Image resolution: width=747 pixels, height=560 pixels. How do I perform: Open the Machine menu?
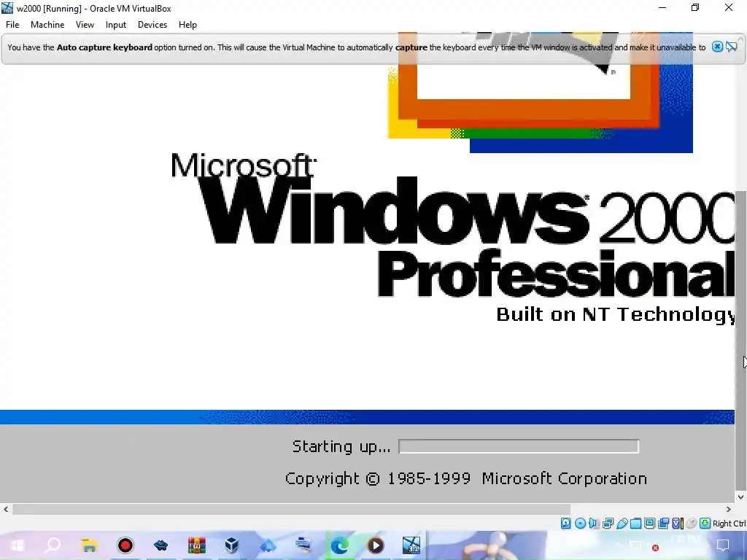pyautogui.click(x=47, y=25)
